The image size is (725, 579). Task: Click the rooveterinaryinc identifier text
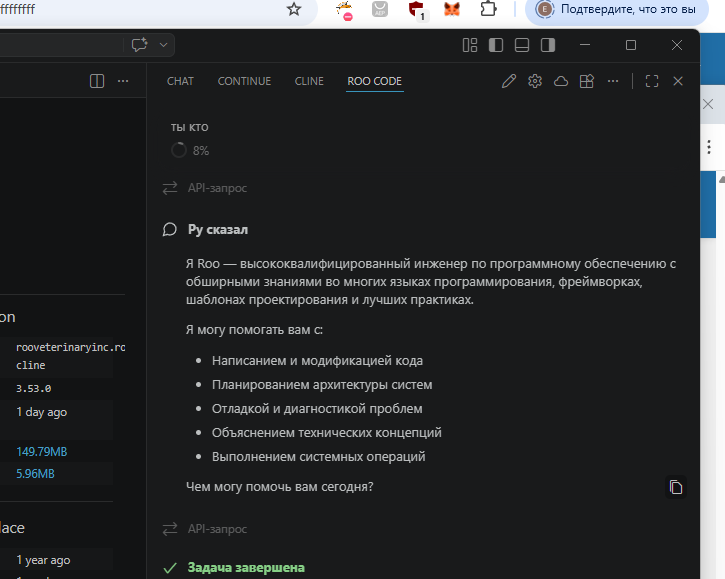(71, 347)
